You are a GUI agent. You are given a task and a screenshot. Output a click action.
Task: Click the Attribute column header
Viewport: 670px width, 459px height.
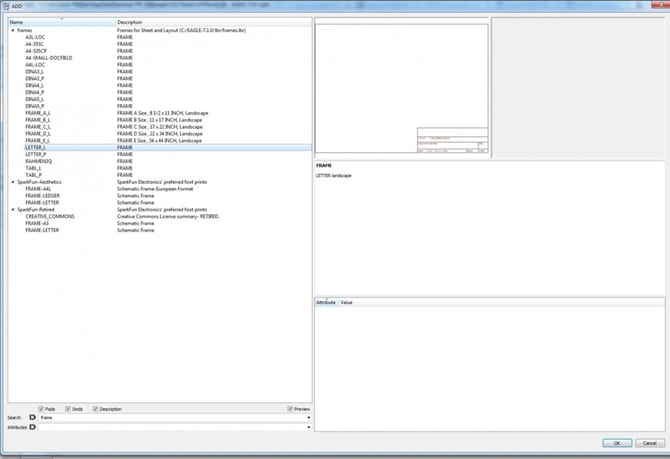[326, 302]
